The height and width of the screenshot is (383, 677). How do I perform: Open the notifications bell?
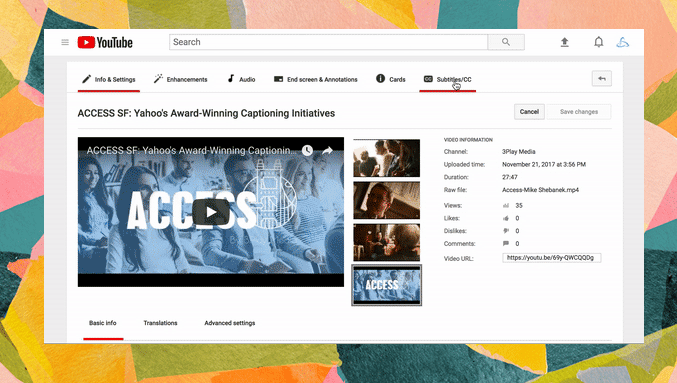click(598, 42)
